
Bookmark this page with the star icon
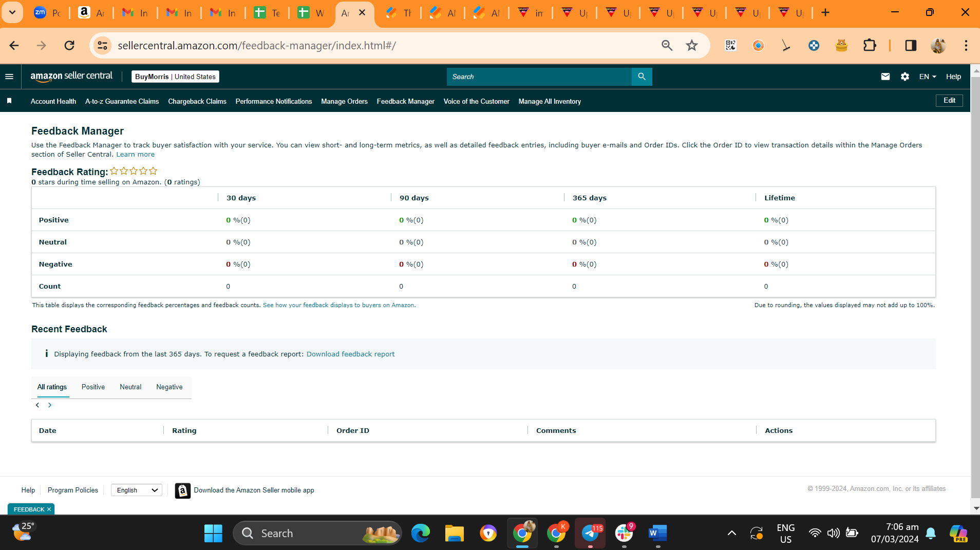[x=692, y=46]
